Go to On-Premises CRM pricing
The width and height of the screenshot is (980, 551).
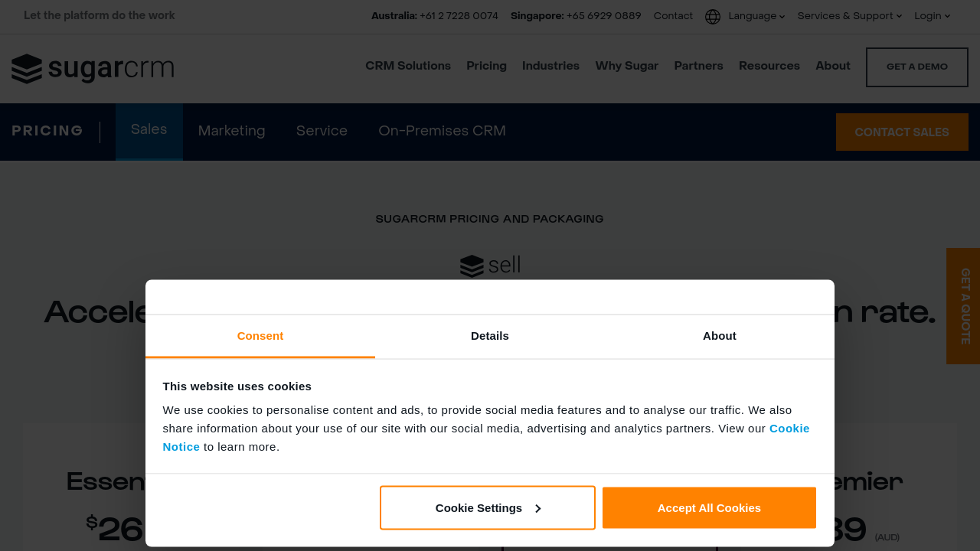pyautogui.click(x=442, y=131)
